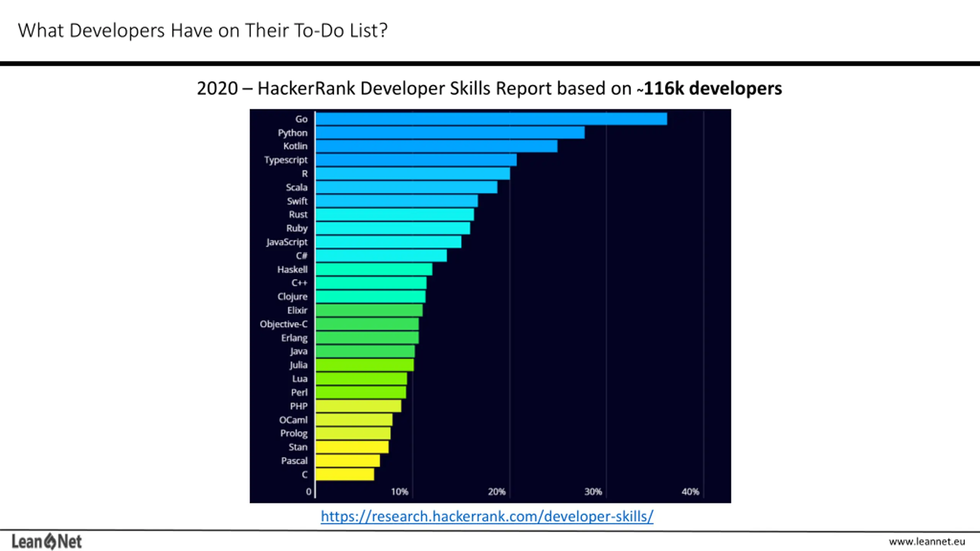The image size is (980, 551).
Task: Click the yellow Pascal bar in chart
Action: coord(348,461)
